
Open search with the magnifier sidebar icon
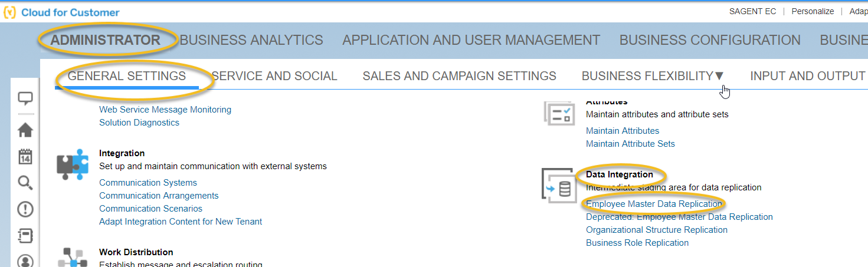pos(25,183)
